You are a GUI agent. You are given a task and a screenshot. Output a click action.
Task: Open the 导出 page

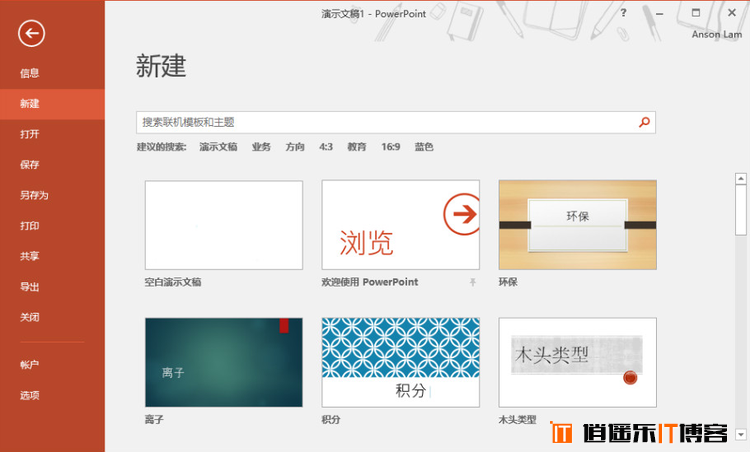point(30,287)
